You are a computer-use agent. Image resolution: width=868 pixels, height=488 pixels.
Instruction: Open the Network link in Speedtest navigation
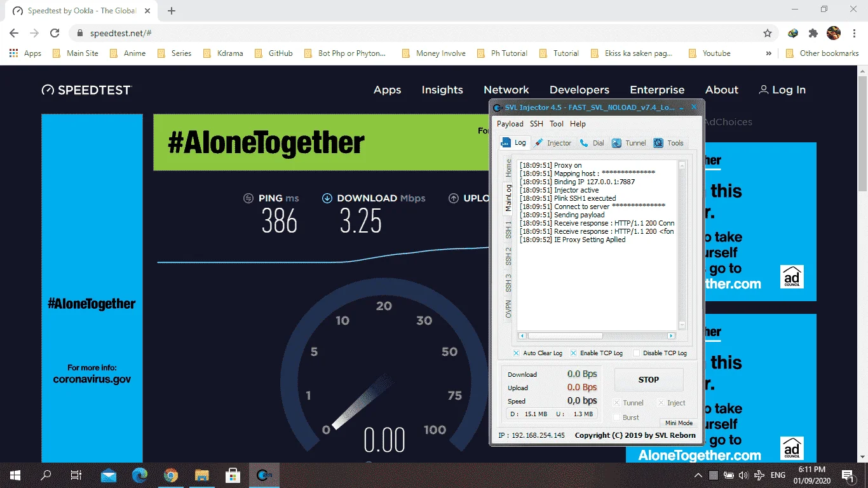(506, 90)
